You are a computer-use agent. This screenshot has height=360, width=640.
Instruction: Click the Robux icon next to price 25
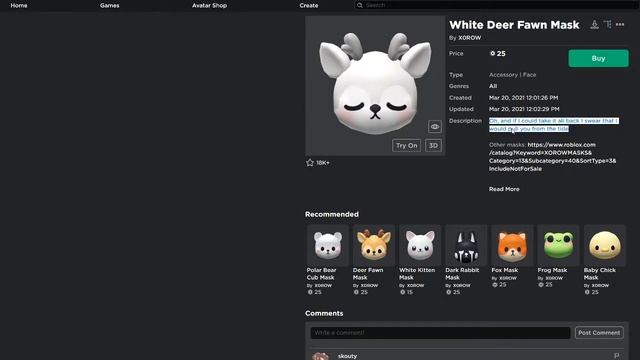(492, 53)
